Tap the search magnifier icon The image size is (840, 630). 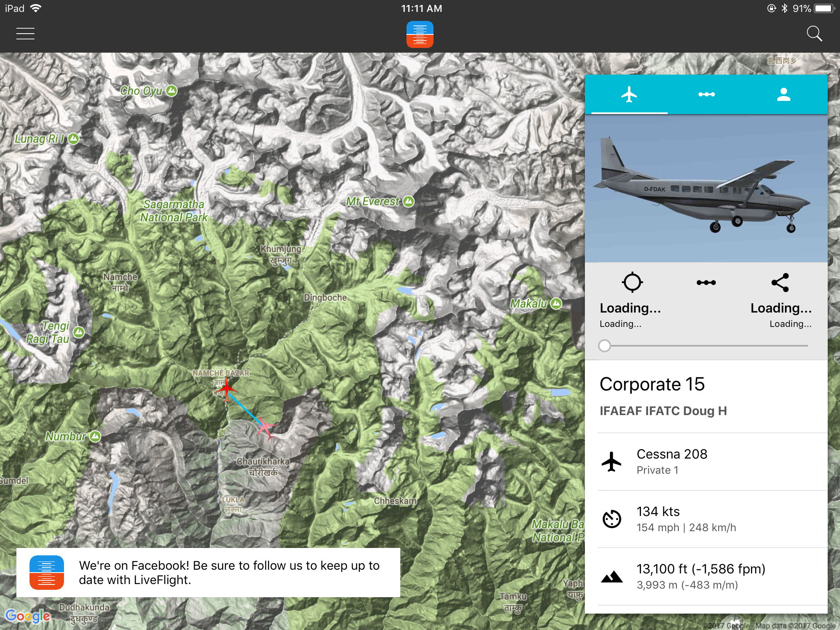814,34
